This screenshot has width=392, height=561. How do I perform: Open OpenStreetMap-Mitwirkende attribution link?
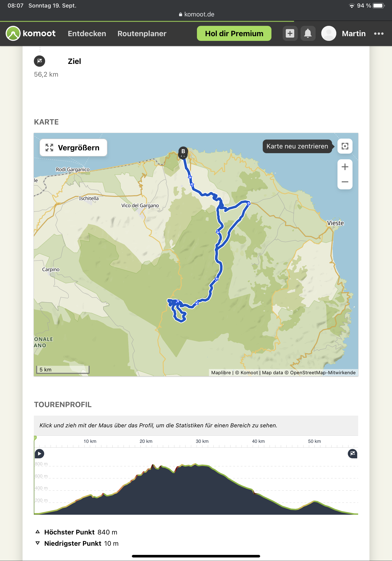(x=323, y=373)
